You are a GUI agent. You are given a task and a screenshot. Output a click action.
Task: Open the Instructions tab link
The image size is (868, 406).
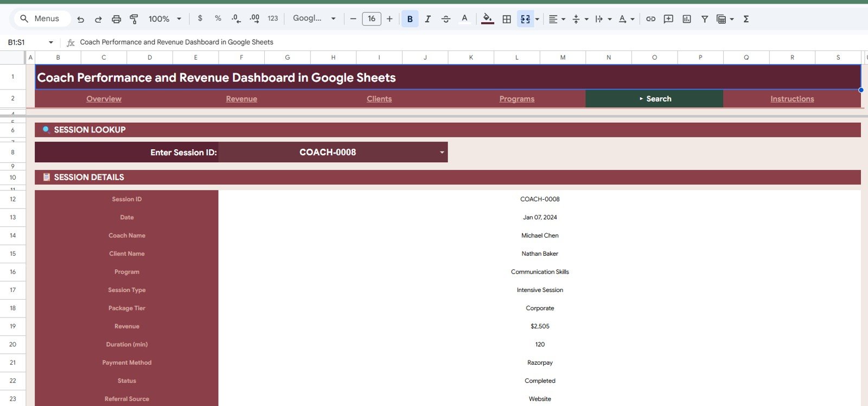[792, 99]
